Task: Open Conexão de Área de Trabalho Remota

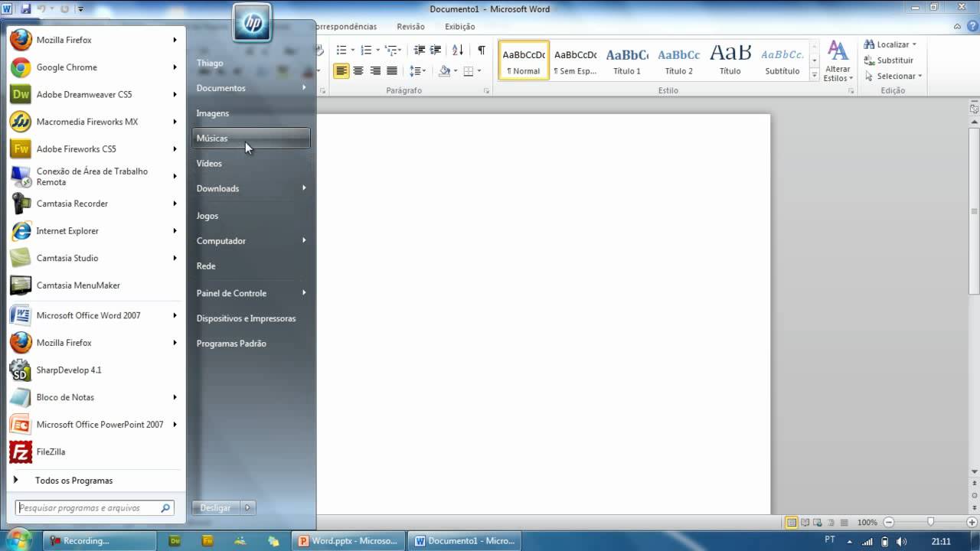Action: (x=95, y=176)
